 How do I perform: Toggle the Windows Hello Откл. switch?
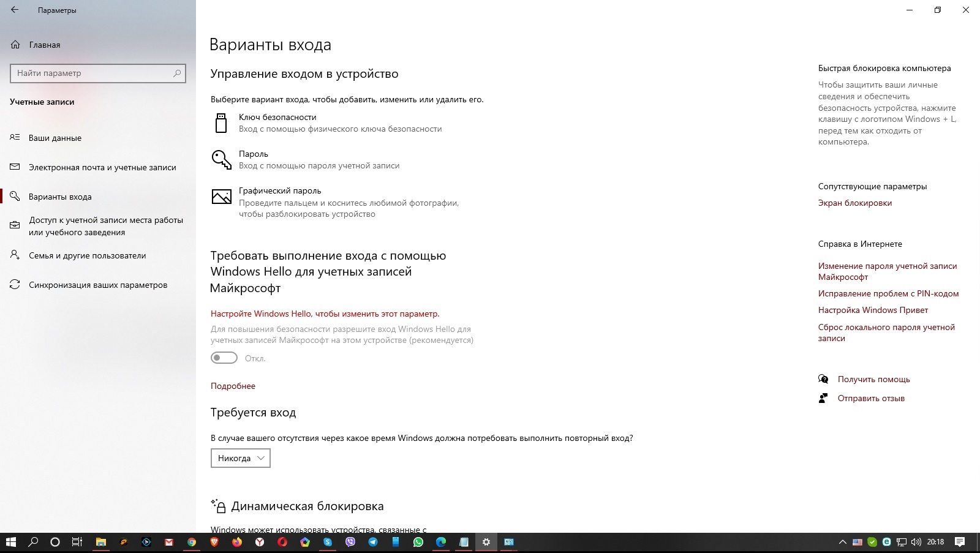click(224, 358)
